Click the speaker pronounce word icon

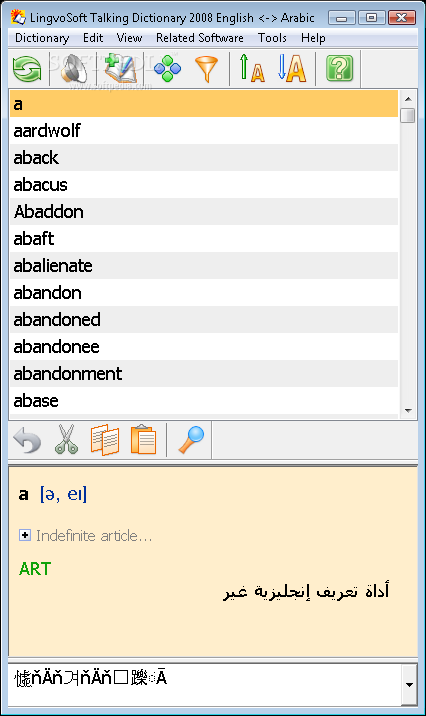73,69
